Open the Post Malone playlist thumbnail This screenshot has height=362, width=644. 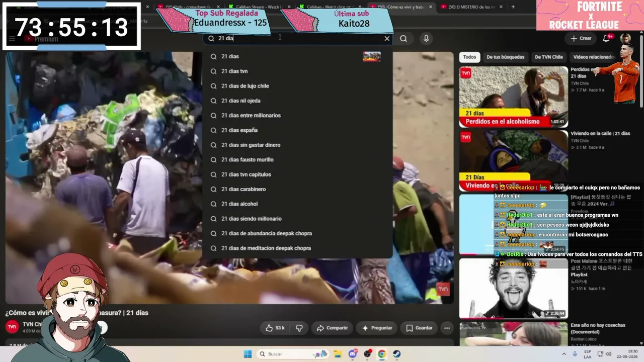point(513,289)
